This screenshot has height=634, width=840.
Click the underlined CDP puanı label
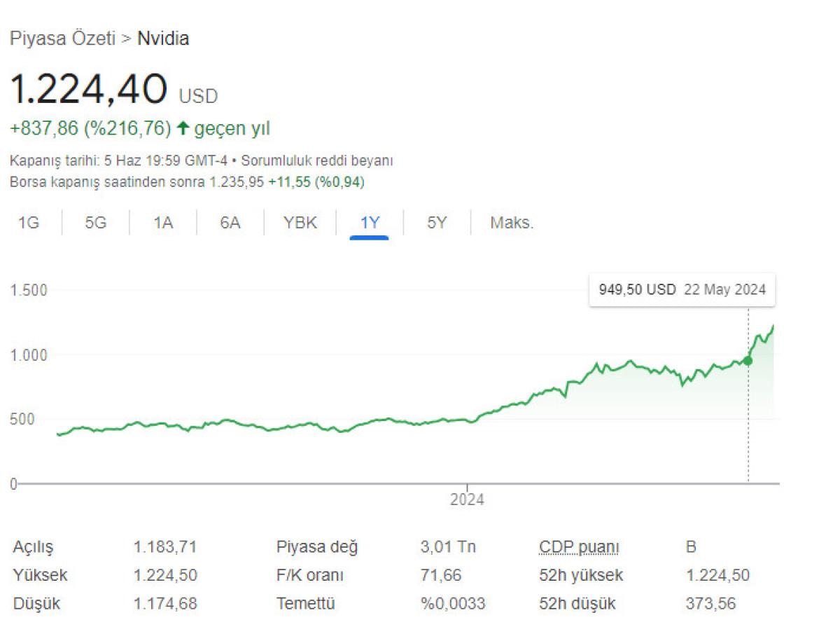click(x=580, y=547)
